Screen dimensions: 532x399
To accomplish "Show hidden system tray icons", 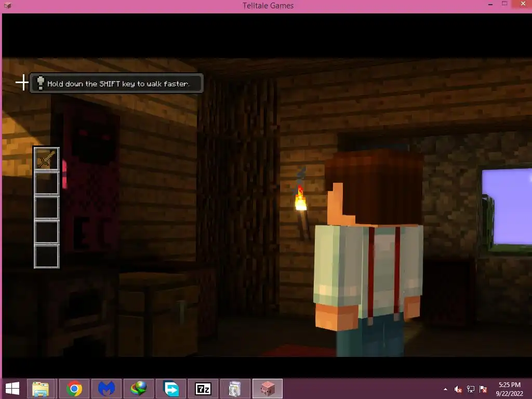I will coord(445,389).
